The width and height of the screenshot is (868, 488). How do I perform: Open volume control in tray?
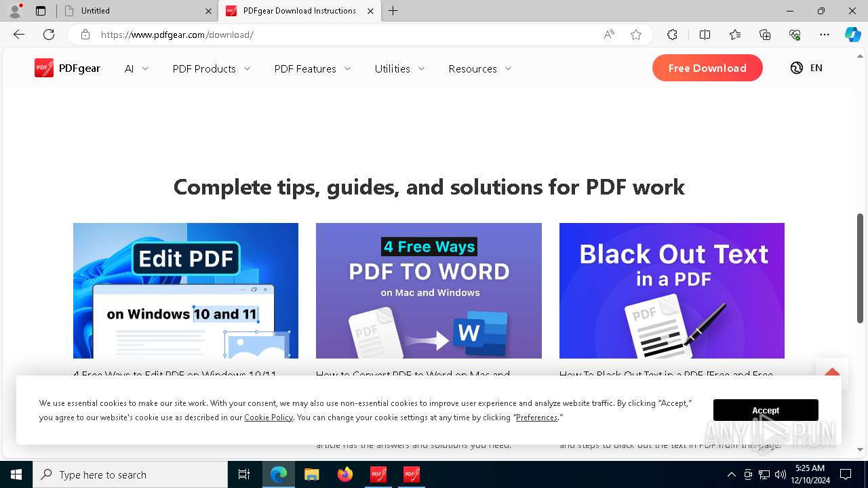[781, 474]
